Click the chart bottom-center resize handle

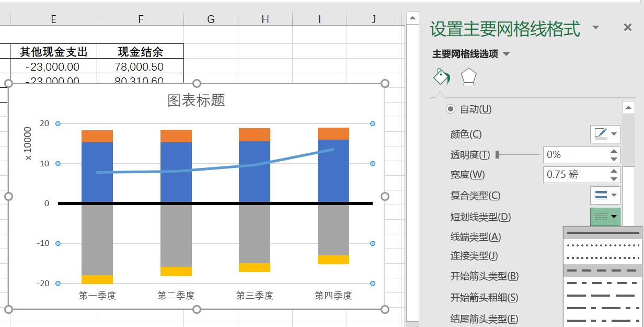197,309
